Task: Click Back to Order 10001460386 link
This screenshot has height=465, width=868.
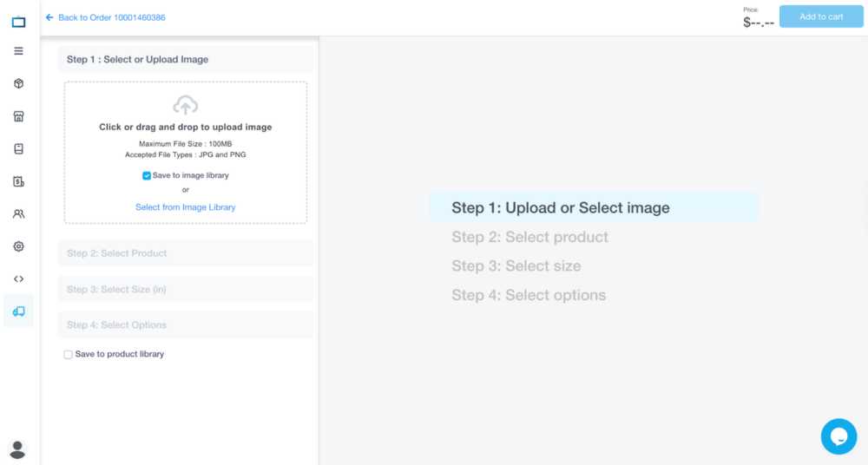Action: pyautogui.click(x=110, y=17)
